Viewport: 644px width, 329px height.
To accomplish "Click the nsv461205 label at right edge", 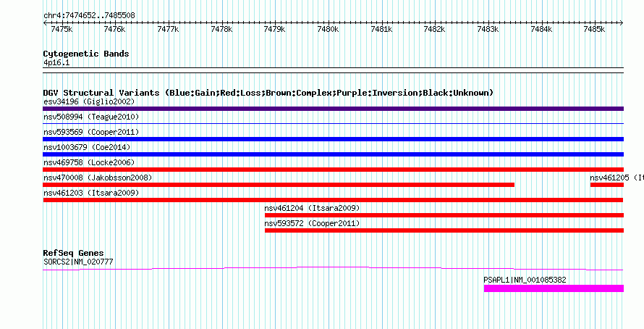I will (617, 178).
